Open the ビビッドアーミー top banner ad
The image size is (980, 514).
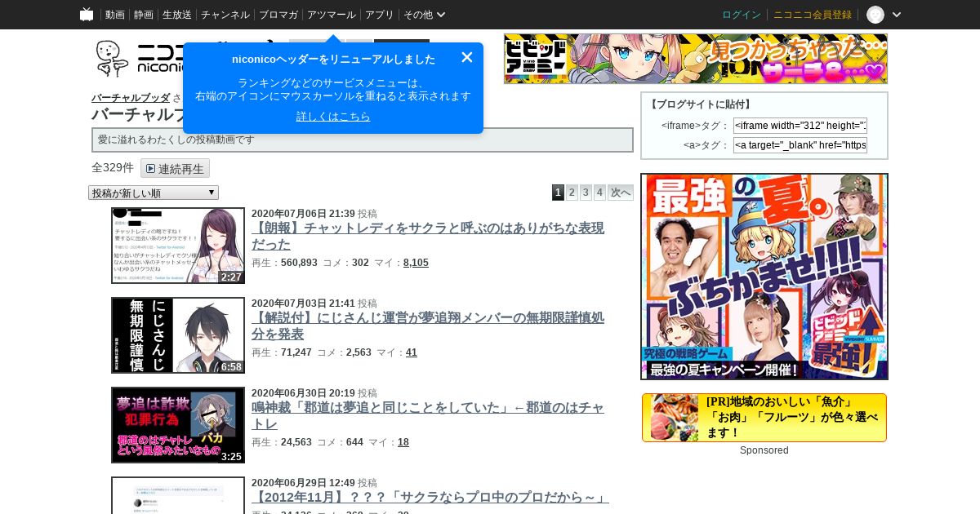(696, 59)
